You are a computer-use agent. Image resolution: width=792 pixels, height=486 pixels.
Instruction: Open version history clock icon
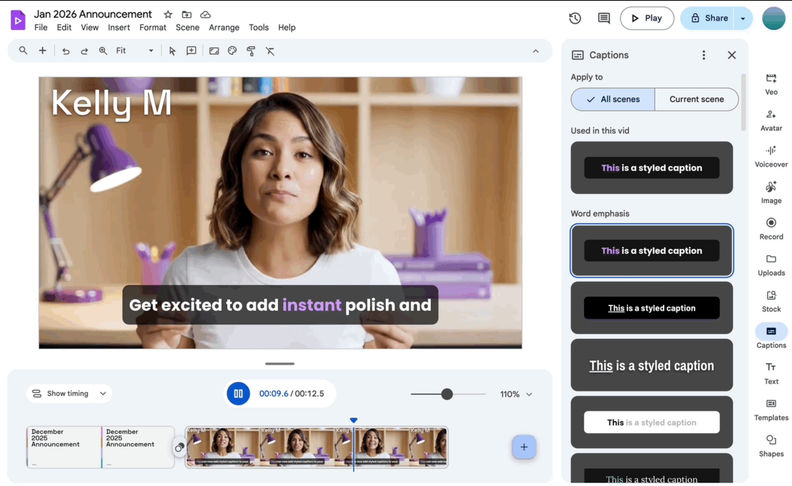click(575, 18)
